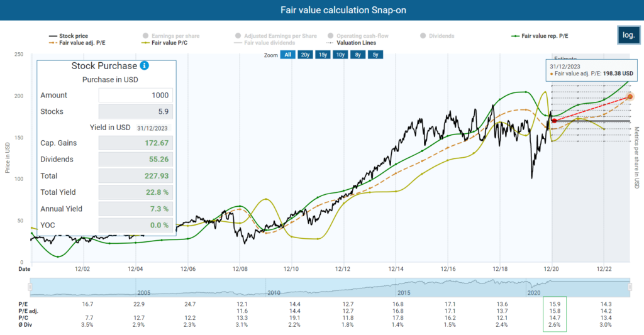
Task: Select the 5y zoom range
Action: 375,55
